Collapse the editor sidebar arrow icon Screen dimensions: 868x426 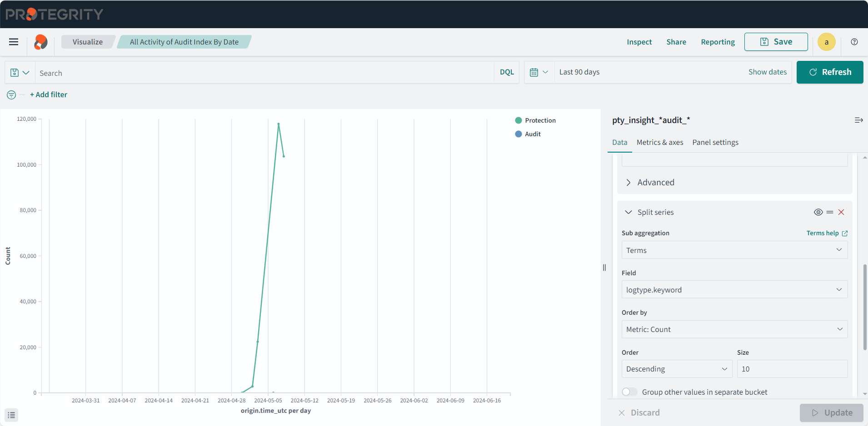coord(858,120)
